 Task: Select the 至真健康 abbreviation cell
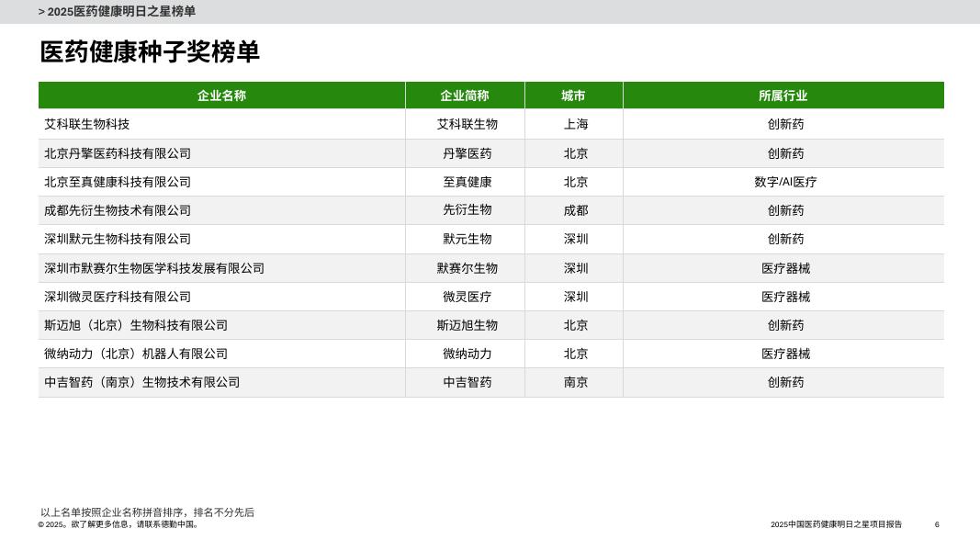[x=465, y=182]
